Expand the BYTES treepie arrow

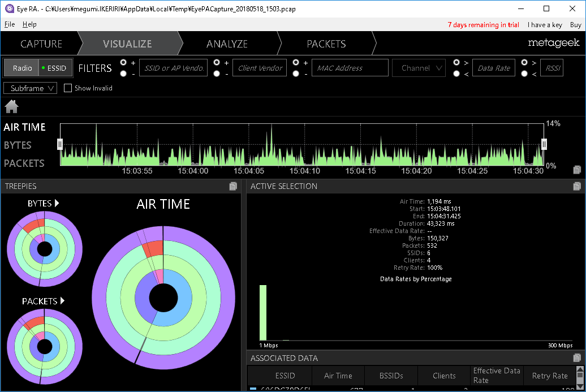[57, 203]
